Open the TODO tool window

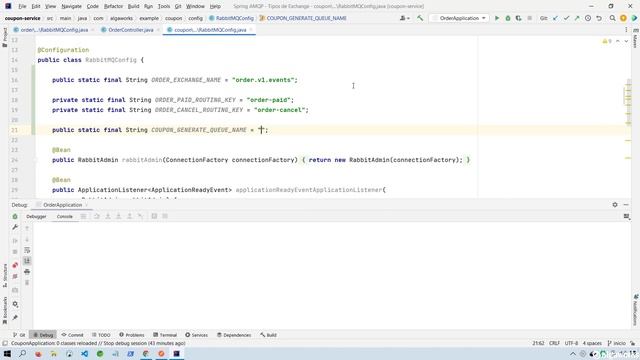[x=101, y=335]
